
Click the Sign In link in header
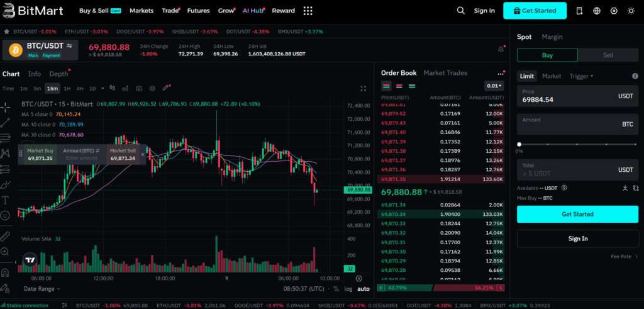(x=484, y=11)
